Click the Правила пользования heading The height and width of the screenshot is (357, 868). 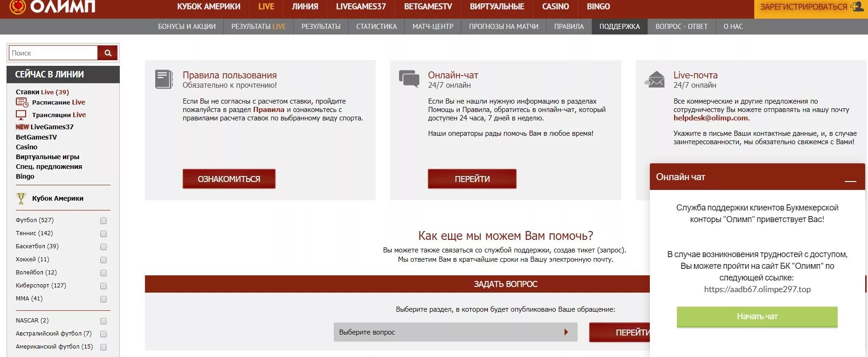click(229, 75)
